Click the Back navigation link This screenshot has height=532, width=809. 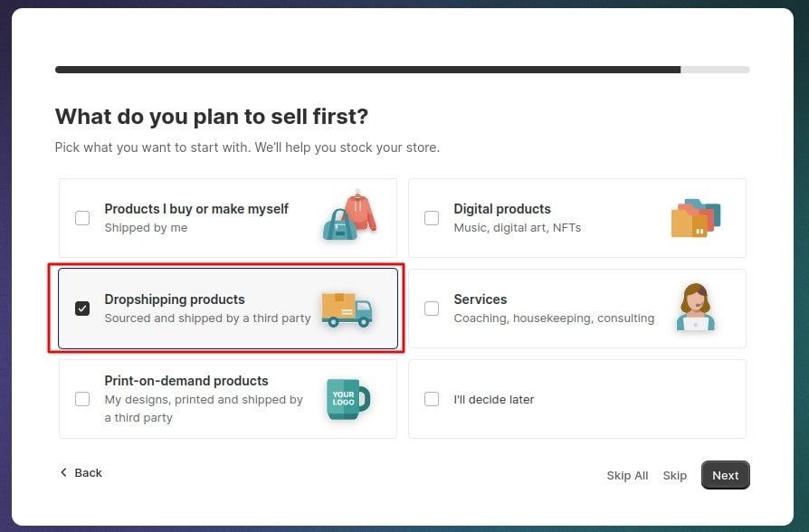tap(81, 472)
